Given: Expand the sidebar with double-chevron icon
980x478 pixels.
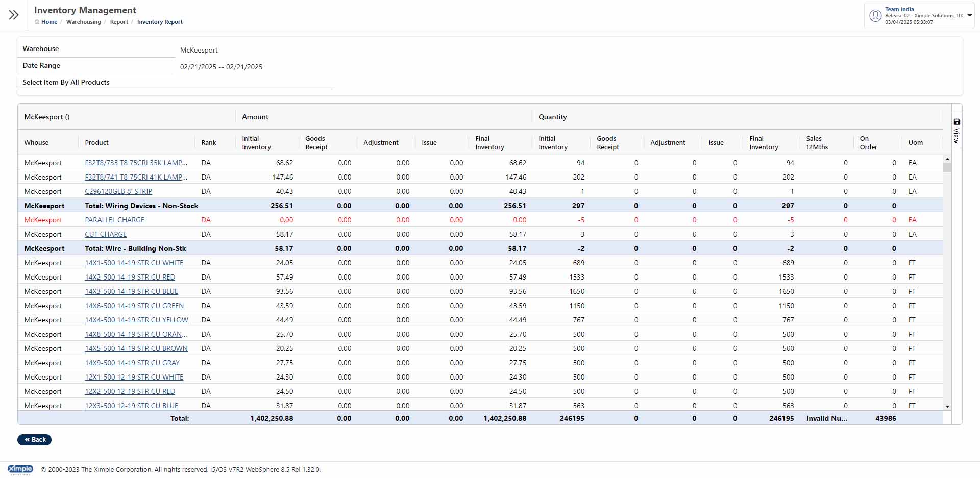Looking at the screenshot, I should pyautogui.click(x=14, y=15).
